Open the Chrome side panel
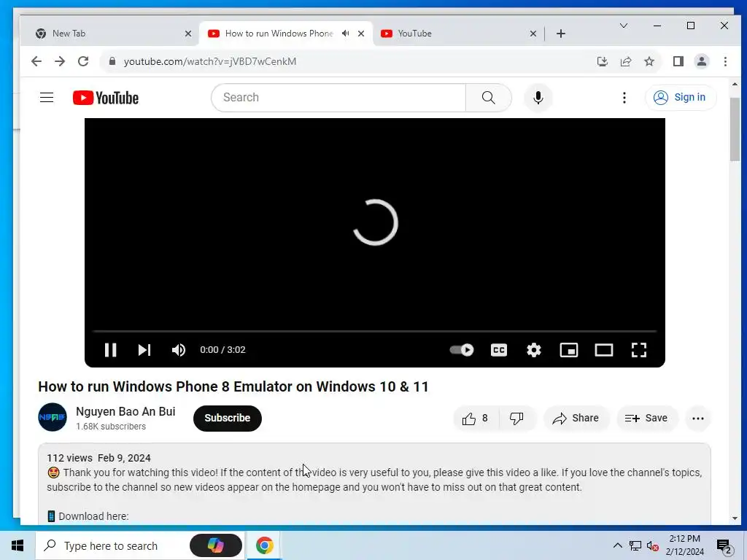This screenshot has width=747, height=560. click(678, 61)
